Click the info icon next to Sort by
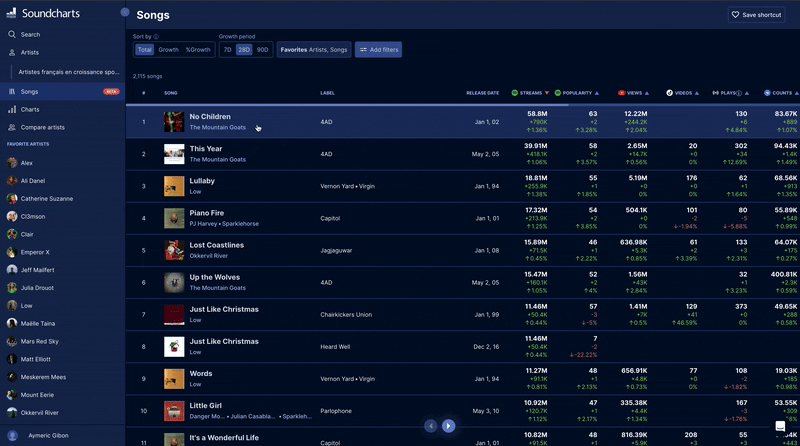The width and height of the screenshot is (800, 446). (156, 36)
